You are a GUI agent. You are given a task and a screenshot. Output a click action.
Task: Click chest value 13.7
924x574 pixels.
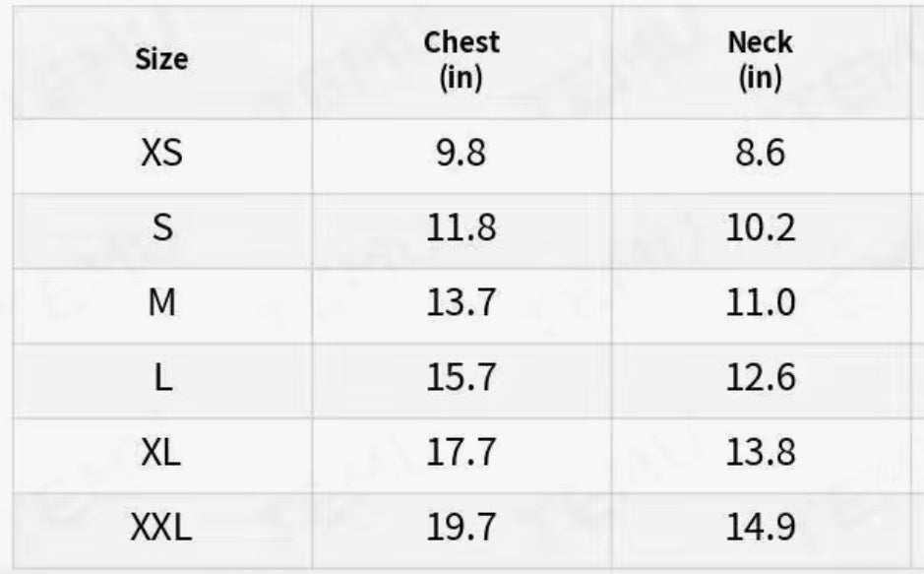[x=462, y=303]
